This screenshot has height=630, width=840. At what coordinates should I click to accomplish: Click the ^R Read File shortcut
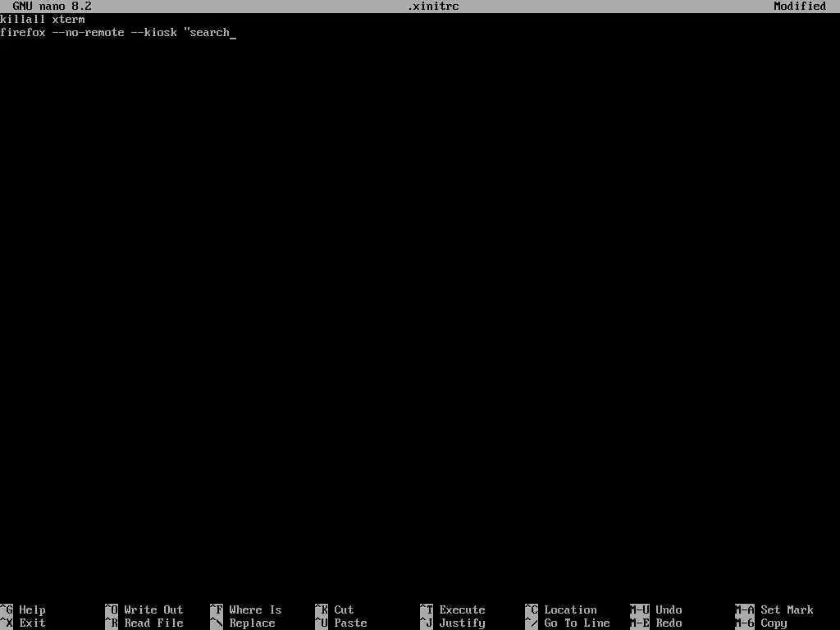(x=144, y=623)
